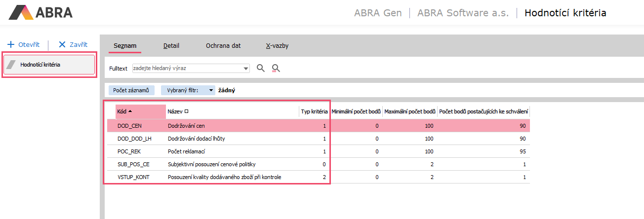
Task: Expand the Fulltext search dropdown arrow
Action: pyautogui.click(x=246, y=68)
